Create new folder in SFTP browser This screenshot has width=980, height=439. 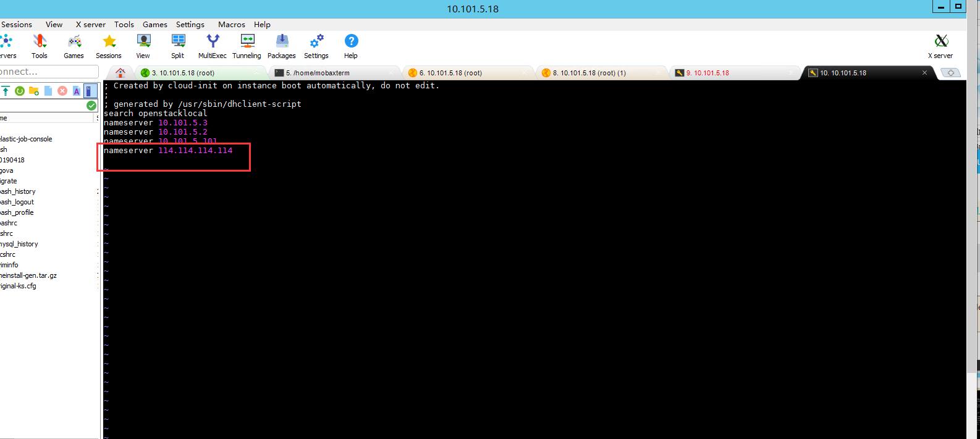(34, 91)
